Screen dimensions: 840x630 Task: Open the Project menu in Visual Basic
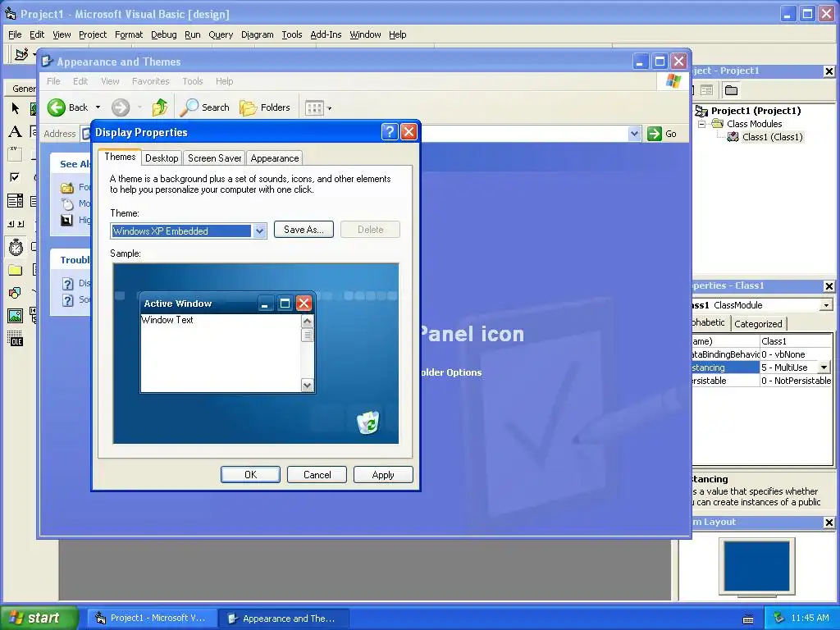click(x=93, y=34)
